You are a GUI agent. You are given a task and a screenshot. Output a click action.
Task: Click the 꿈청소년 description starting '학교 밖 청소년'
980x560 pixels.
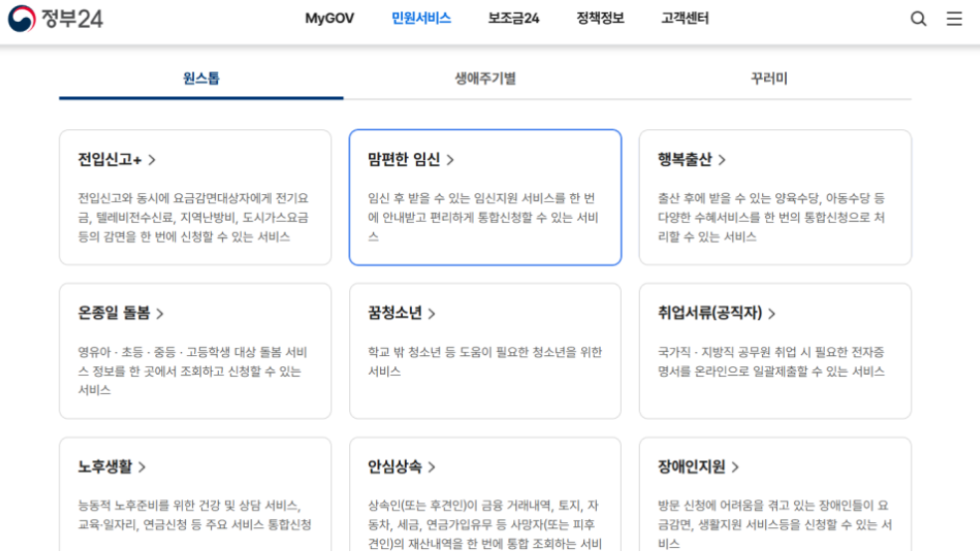[485, 362]
